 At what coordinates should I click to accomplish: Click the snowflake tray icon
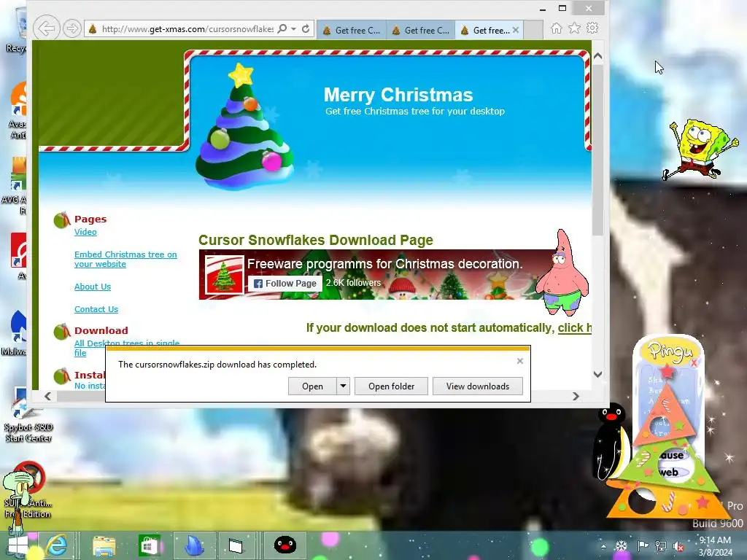coord(622,546)
